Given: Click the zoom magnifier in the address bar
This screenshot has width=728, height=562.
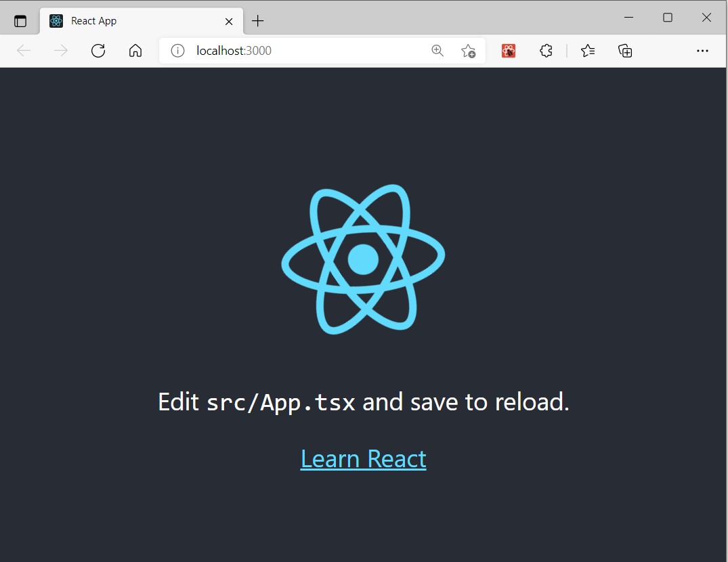Looking at the screenshot, I should pos(437,51).
